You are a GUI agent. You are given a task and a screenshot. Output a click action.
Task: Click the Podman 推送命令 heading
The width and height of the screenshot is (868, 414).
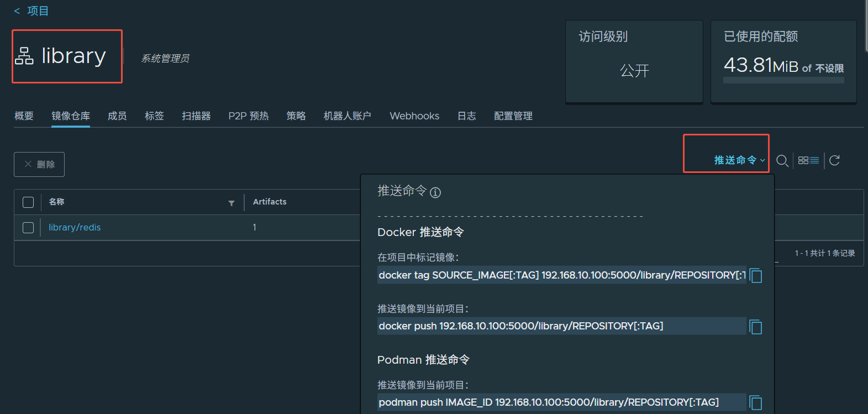pyautogui.click(x=423, y=360)
